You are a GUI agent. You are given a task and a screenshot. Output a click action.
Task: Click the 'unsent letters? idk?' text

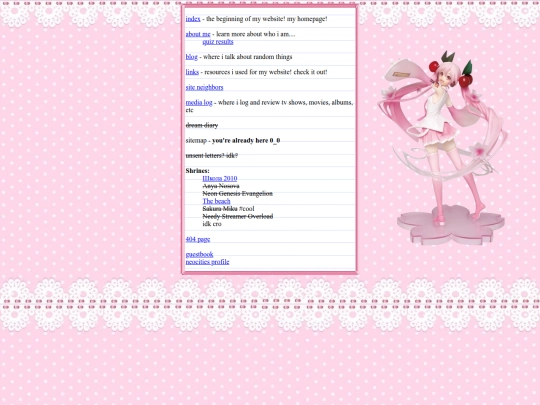pyautogui.click(x=212, y=156)
